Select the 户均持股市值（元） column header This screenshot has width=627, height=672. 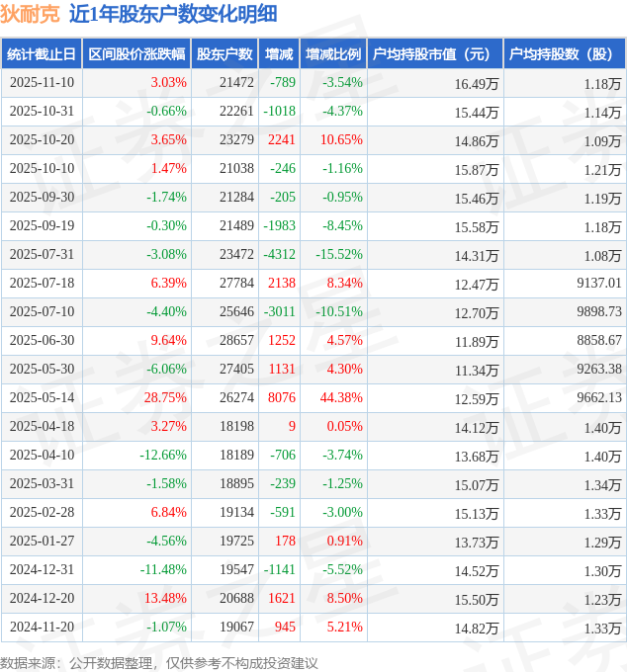click(x=435, y=54)
